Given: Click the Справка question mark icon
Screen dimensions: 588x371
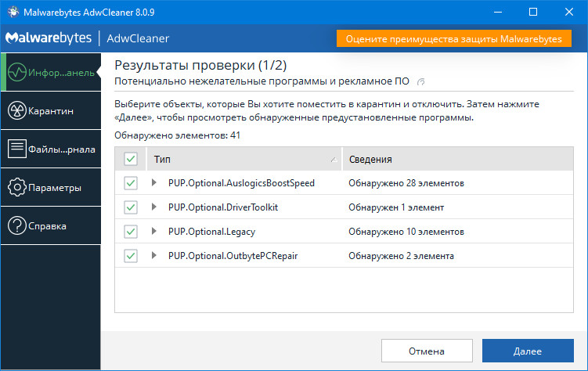Looking at the screenshot, I should point(17,225).
